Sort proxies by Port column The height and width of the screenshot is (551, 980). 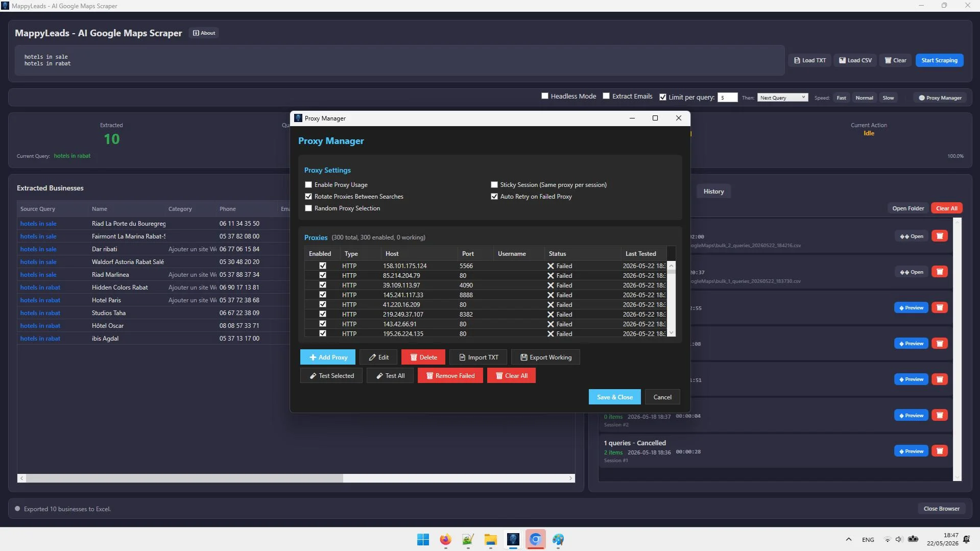pyautogui.click(x=475, y=253)
